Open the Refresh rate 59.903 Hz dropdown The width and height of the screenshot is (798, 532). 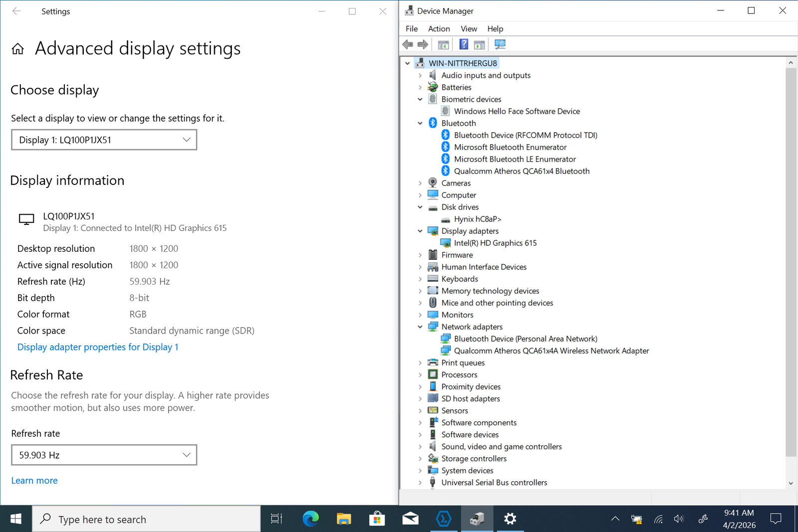(x=104, y=455)
